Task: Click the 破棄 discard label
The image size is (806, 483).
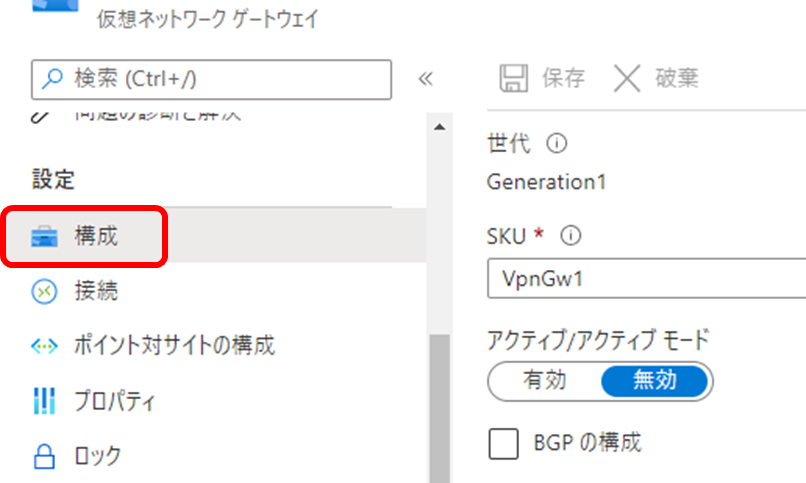Action: pos(676,78)
